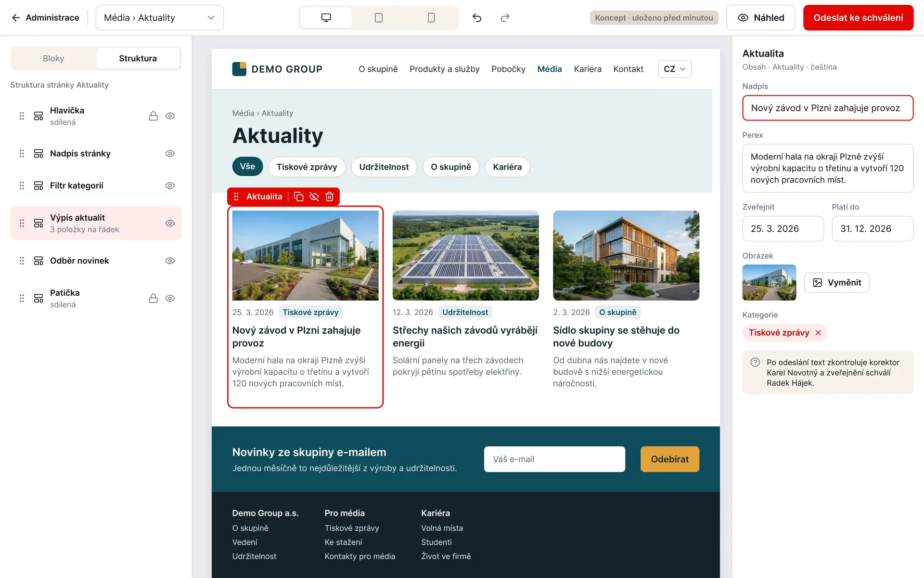The height and width of the screenshot is (578, 924).
Task: Click the drag handle for Výpis aktualit
Action: point(22,223)
